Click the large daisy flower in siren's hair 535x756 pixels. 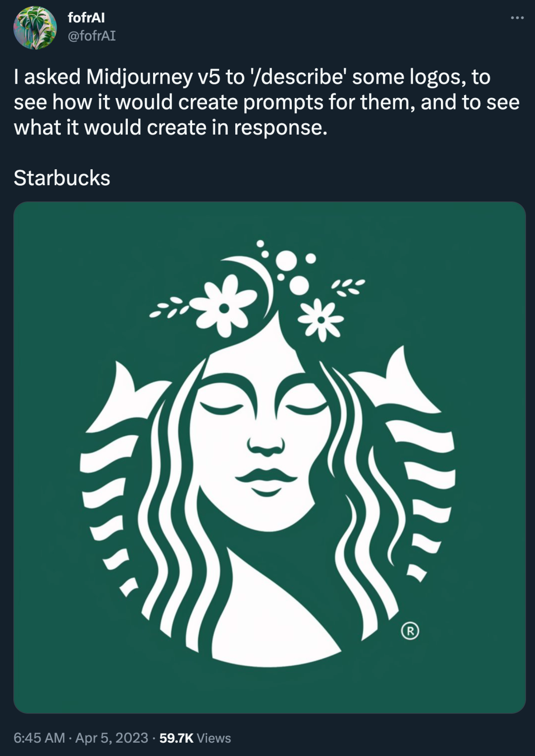pyautogui.click(x=224, y=307)
